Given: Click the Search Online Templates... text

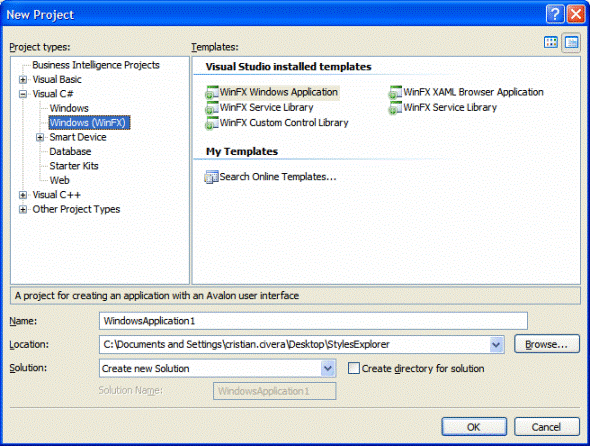Looking at the screenshot, I should pos(278,177).
